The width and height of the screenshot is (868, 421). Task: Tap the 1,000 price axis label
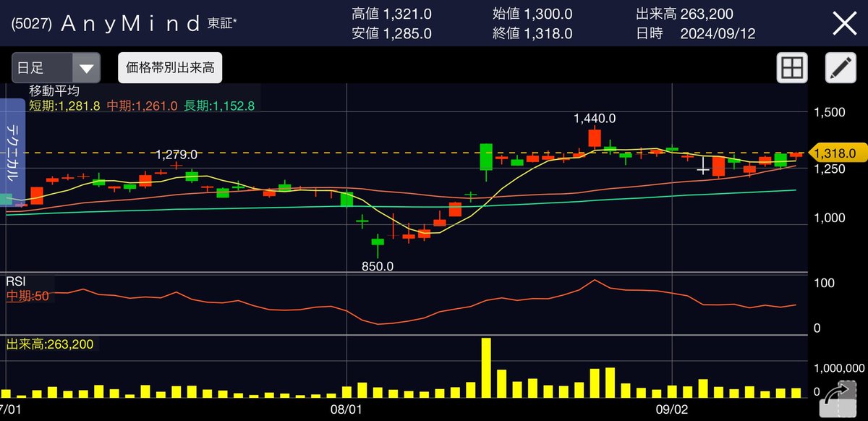(x=829, y=218)
